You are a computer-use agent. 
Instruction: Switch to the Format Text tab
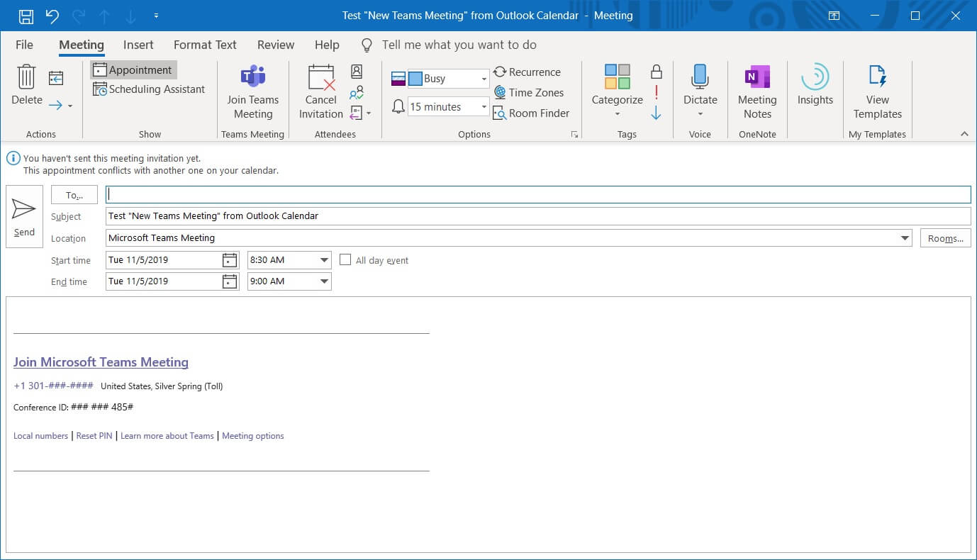205,45
